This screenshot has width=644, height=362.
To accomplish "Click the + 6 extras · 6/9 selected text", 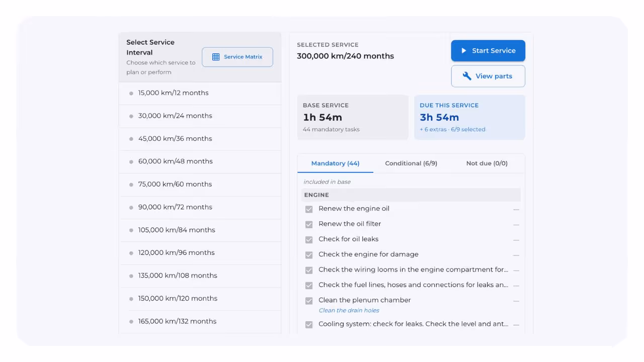I will pos(452,130).
